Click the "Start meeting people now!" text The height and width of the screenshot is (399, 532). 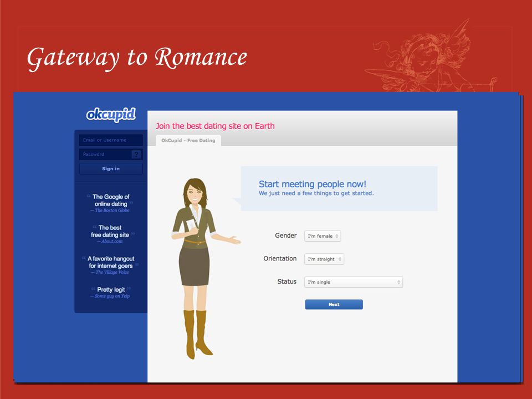coord(313,184)
